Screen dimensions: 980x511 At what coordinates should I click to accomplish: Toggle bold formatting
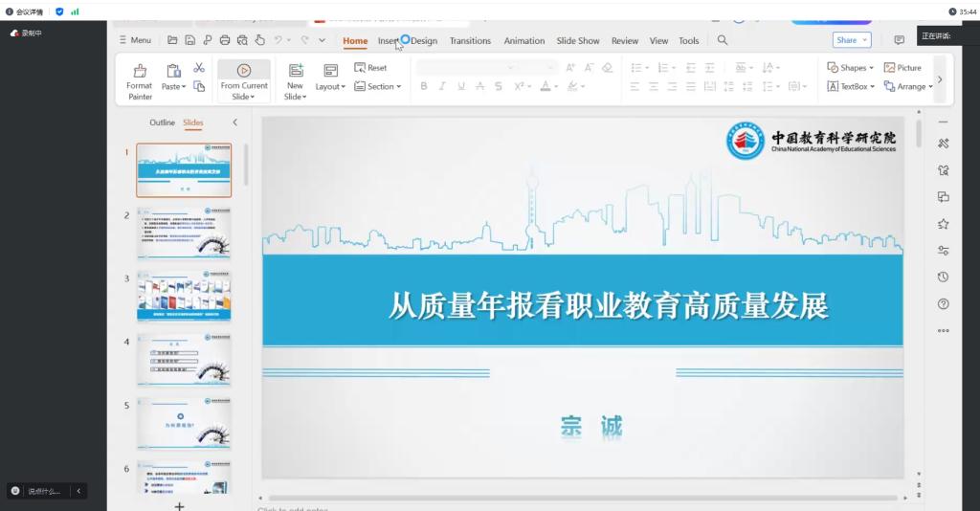click(423, 86)
